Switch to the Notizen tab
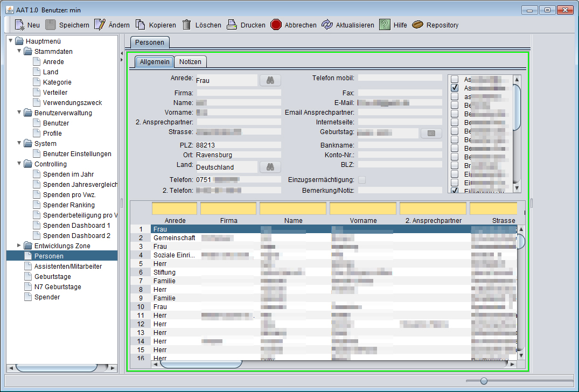This screenshot has height=392, width=579. [x=191, y=61]
